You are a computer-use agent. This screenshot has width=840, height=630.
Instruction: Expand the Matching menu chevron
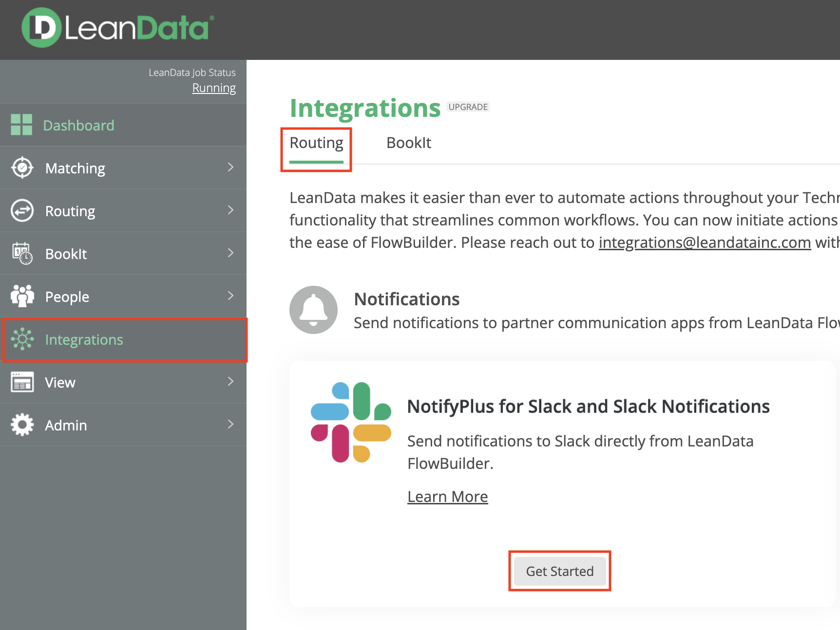pos(230,167)
